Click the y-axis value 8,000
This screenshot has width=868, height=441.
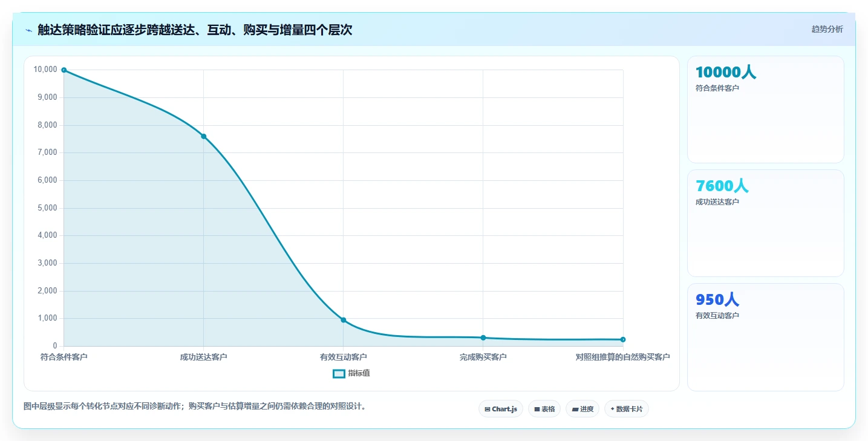tap(47, 125)
